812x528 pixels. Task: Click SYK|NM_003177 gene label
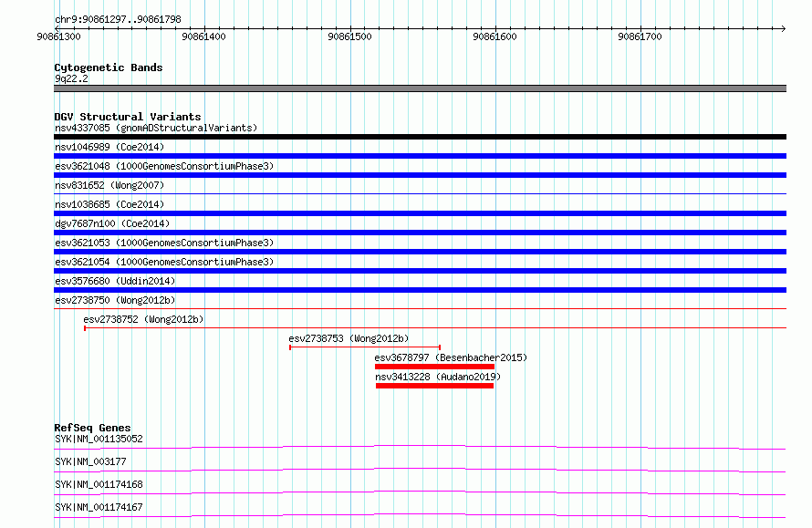pos(90,461)
